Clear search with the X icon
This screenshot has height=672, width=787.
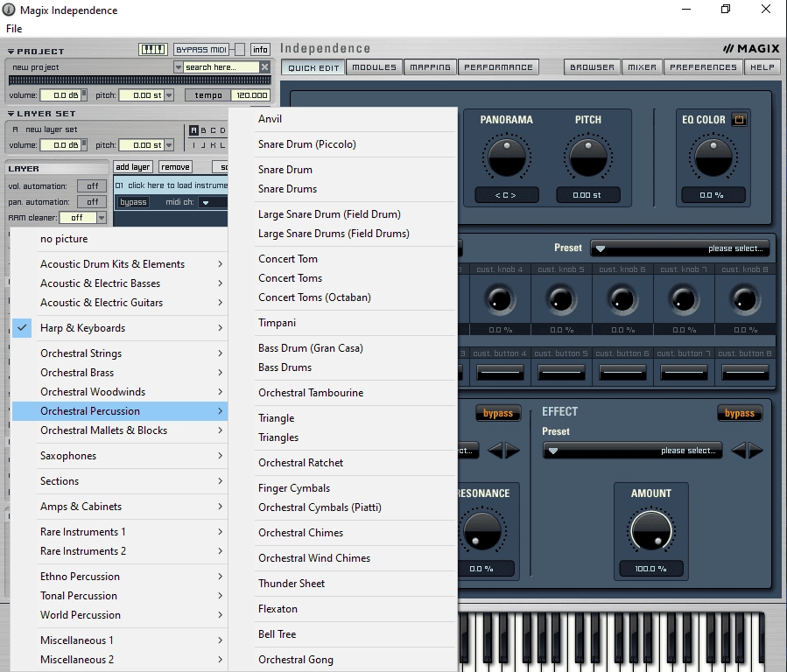pos(265,66)
